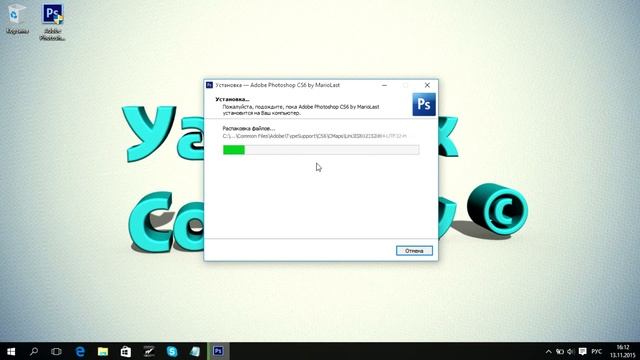Launch Microsoft Edge from the taskbar
The width and height of the screenshot is (640, 360).
coord(80,351)
